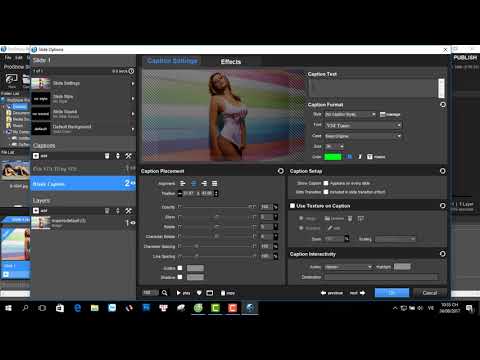Insert macro into caption
This screenshot has width=480, height=360.
pyautogui.click(x=376, y=156)
